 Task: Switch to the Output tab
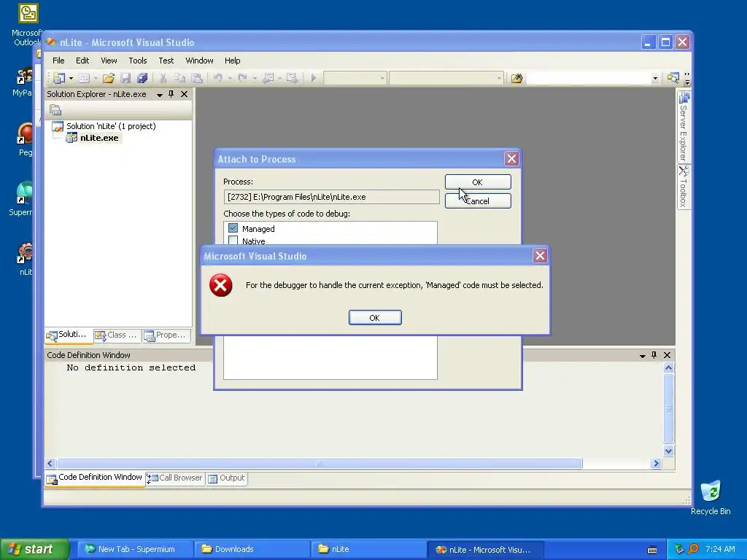(227, 478)
